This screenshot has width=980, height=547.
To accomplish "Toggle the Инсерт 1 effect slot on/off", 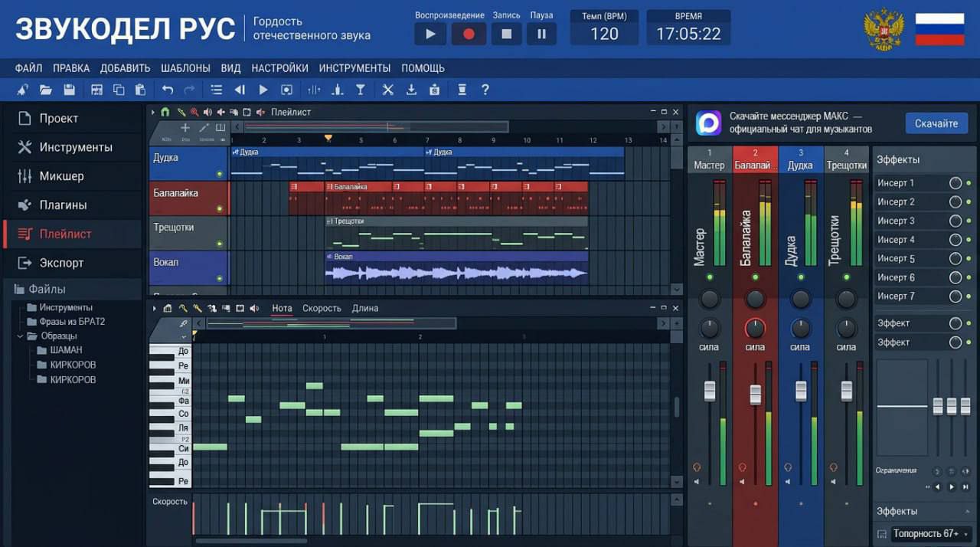I will point(955,183).
